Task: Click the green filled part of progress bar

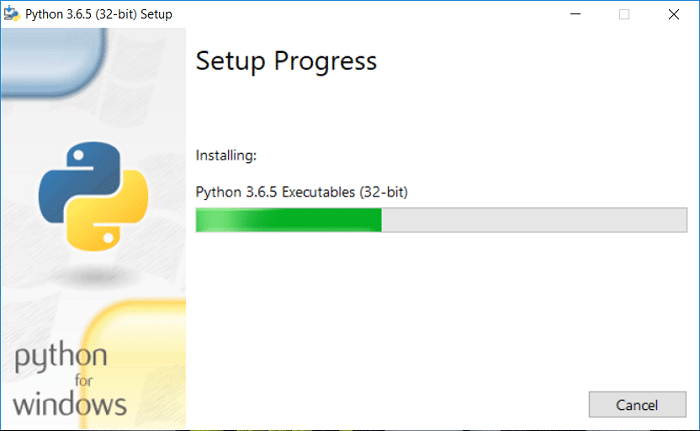Action: (x=288, y=220)
